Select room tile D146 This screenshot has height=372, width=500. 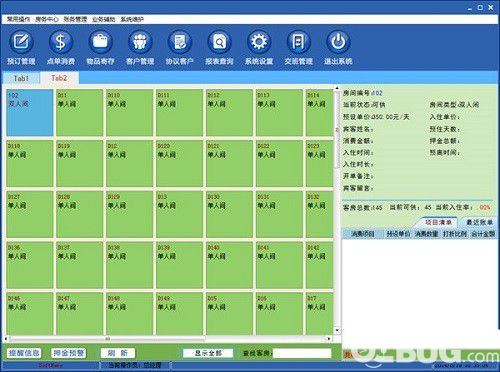[30, 314]
